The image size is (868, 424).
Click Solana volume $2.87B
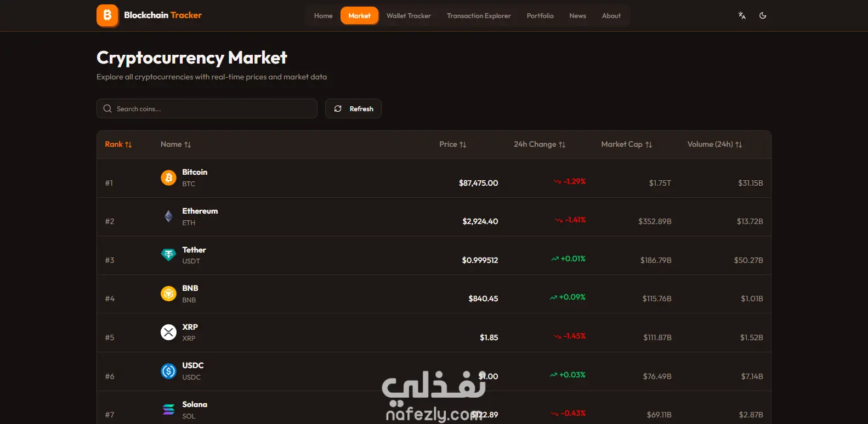751,415
